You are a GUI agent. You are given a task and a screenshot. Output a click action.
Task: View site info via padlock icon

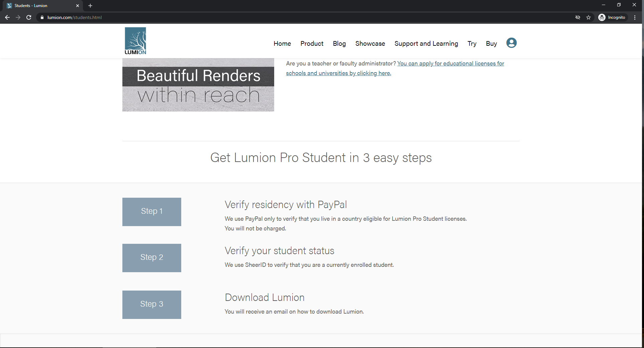click(x=42, y=17)
